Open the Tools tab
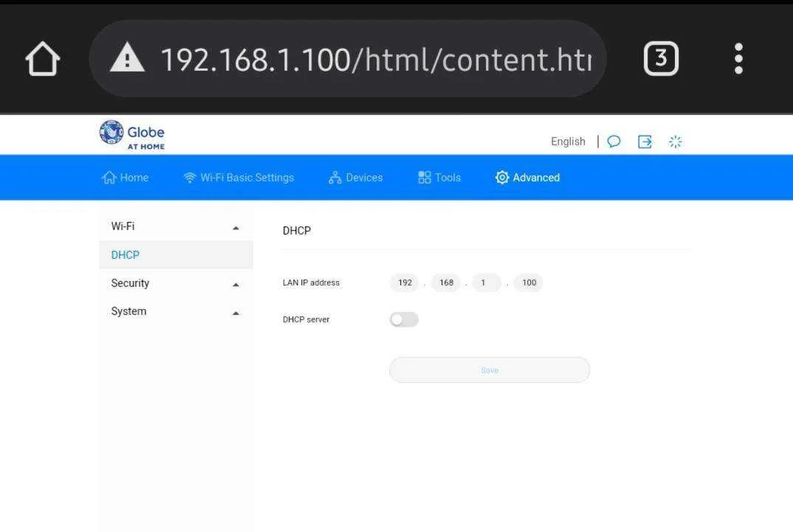Viewport: 793px width, 532px height. (x=447, y=177)
